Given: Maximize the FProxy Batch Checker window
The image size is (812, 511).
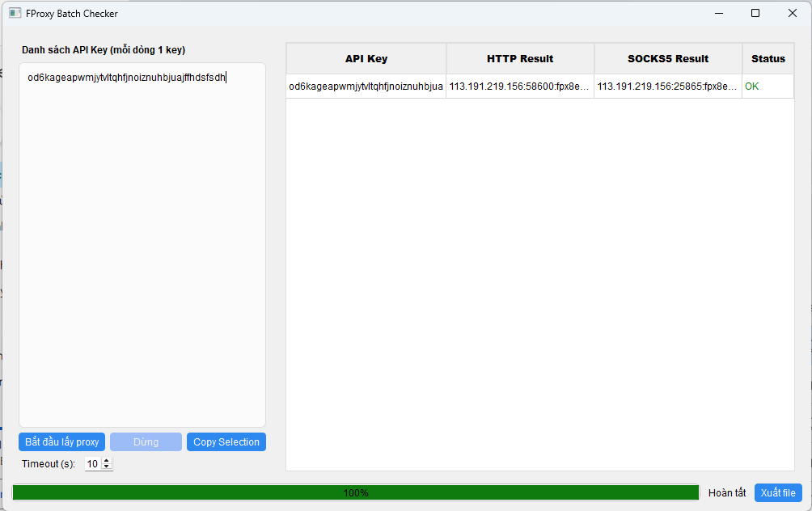Looking at the screenshot, I should [x=755, y=13].
